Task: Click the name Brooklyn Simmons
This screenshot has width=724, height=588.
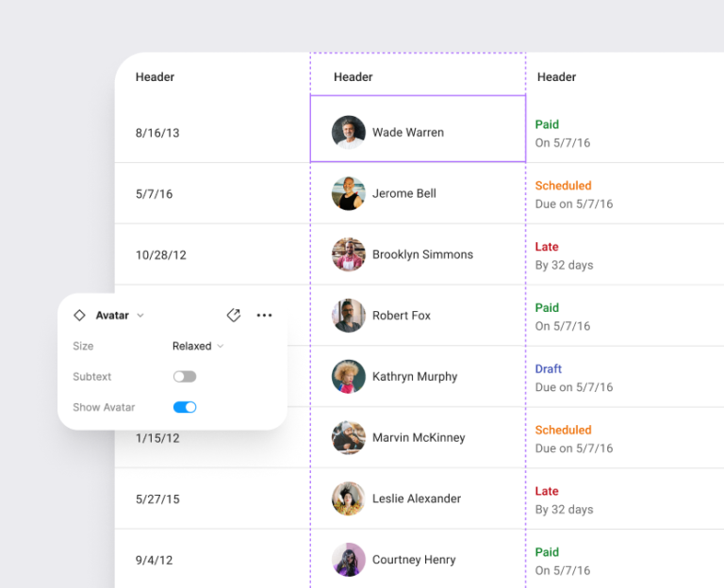Action: 422,254
